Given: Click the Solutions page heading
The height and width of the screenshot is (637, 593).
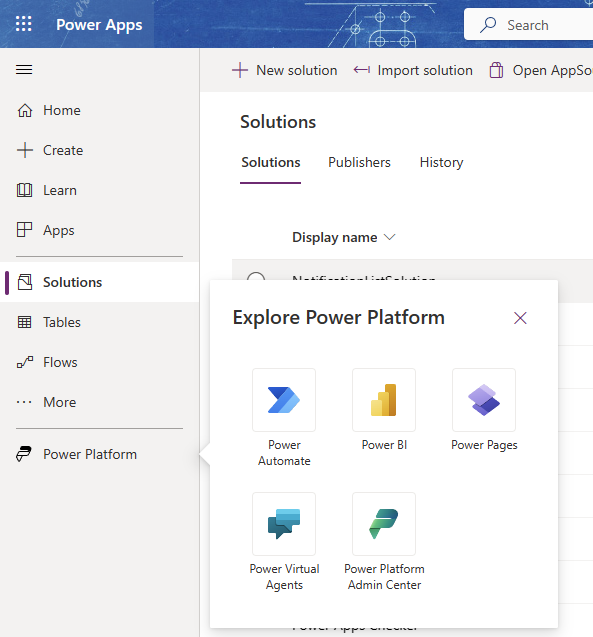Looking at the screenshot, I should click(x=278, y=122).
